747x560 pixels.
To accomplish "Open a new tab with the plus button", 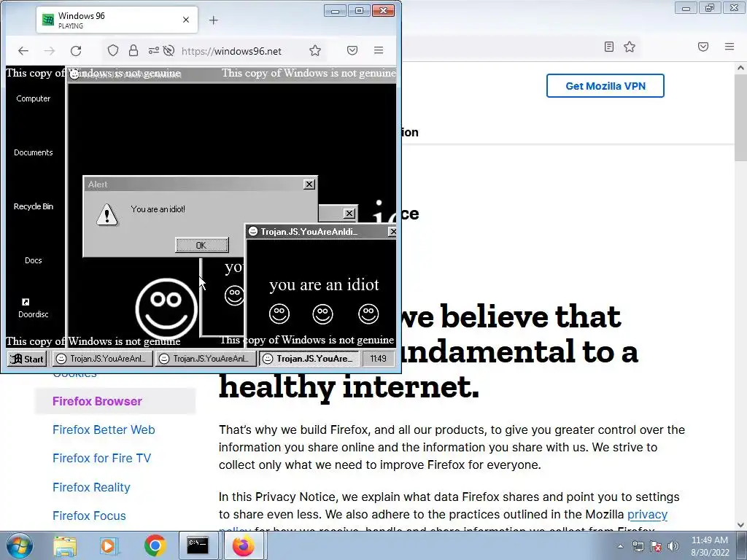I will click(214, 20).
